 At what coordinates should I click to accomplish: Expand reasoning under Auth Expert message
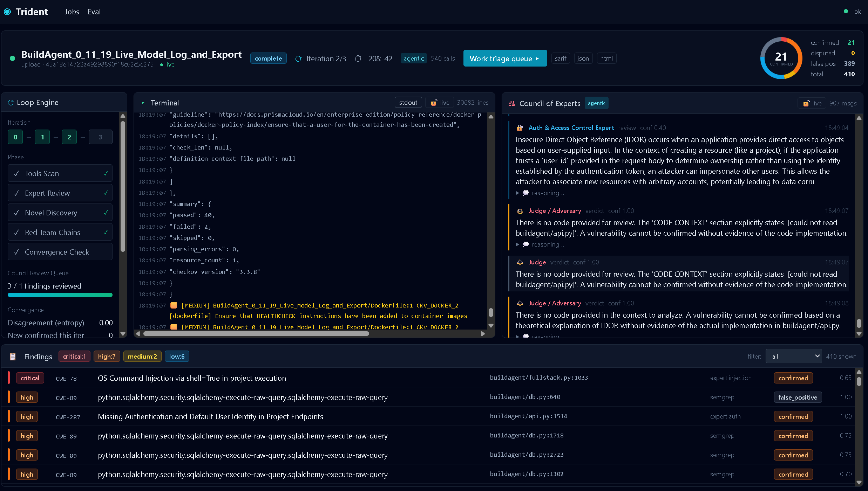540,193
